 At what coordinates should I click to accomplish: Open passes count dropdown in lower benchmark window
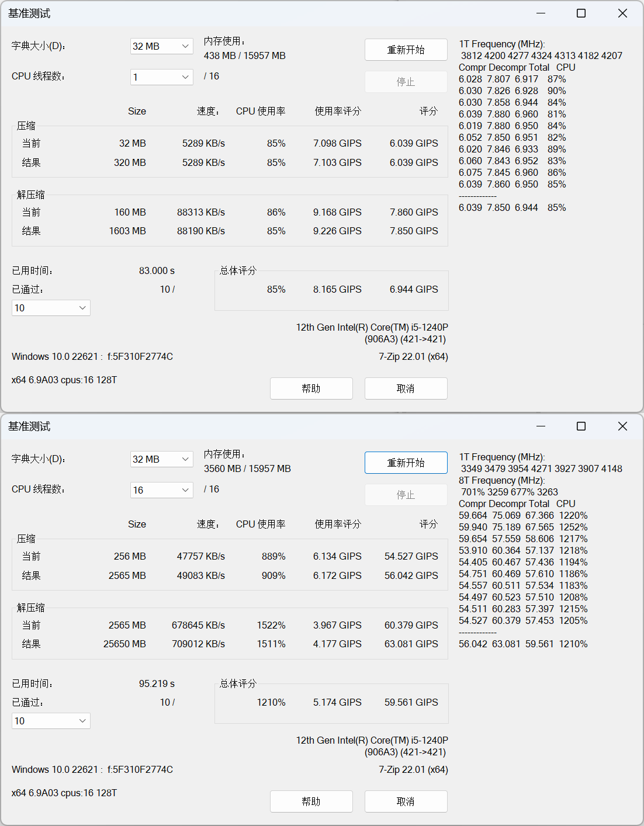51,721
